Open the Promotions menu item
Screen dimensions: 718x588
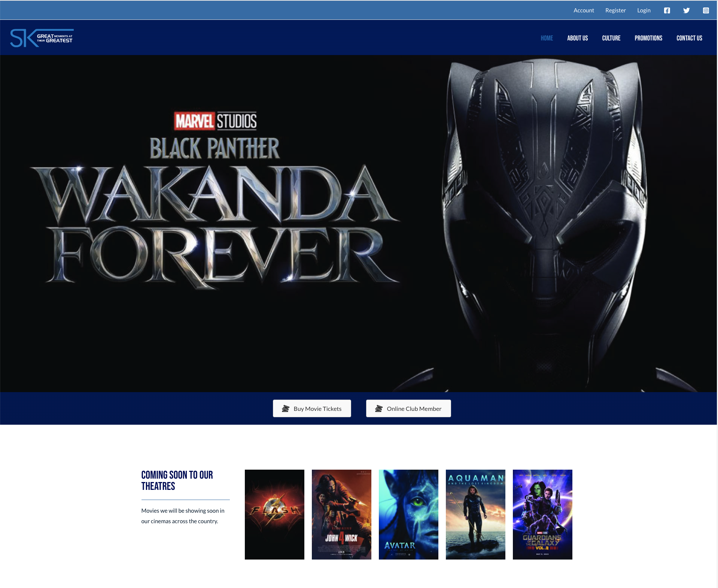[648, 38]
